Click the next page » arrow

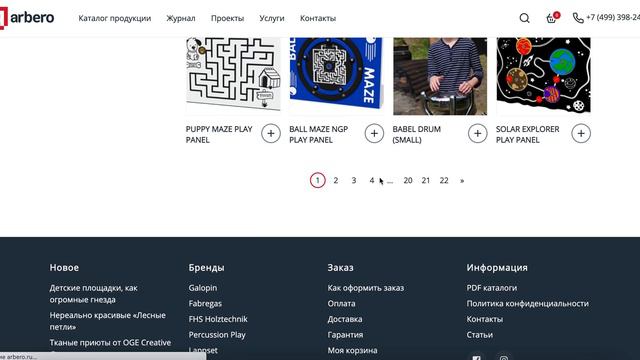click(462, 180)
